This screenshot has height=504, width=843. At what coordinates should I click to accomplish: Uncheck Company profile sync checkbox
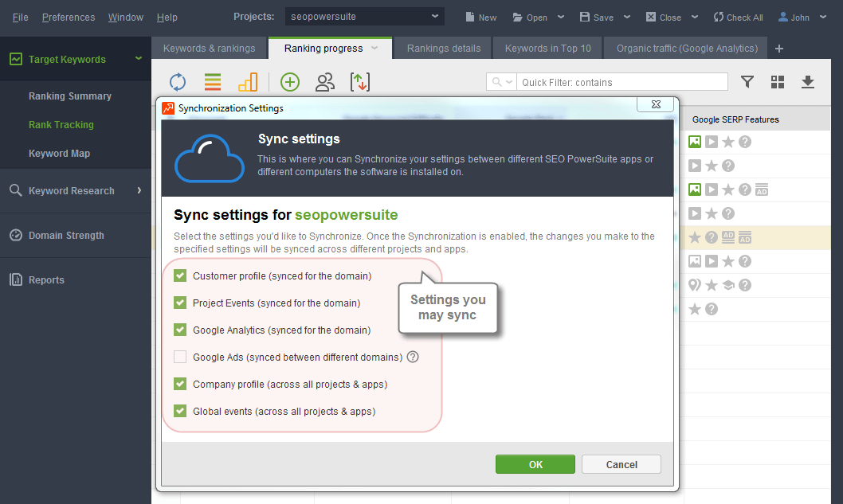(x=180, y=384)
